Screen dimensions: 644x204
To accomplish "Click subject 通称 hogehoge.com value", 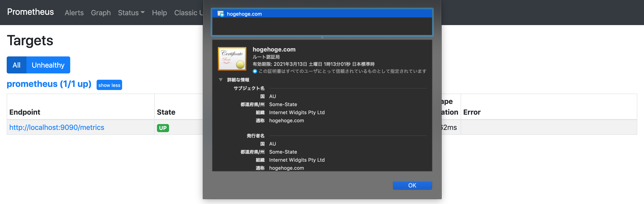I will click(x=286, y=120).
